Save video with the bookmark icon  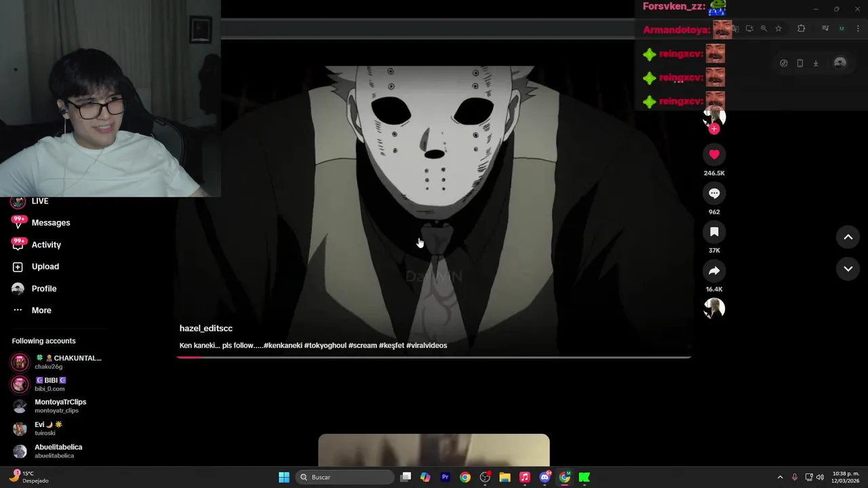click(714, 232)
